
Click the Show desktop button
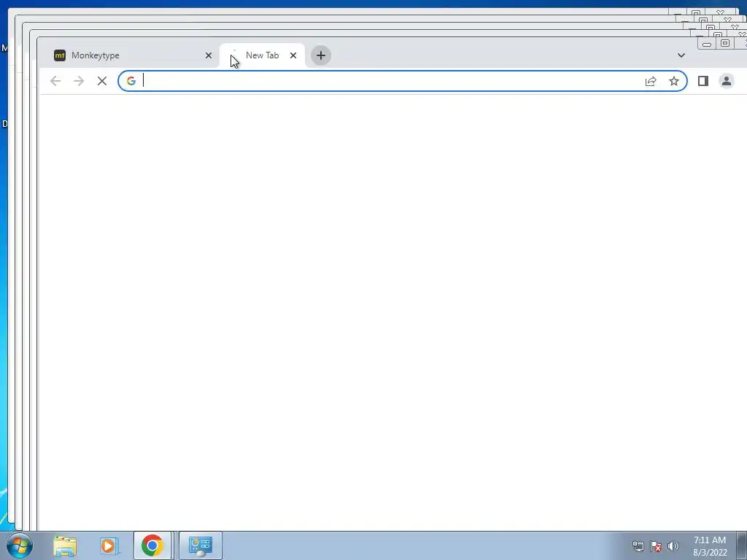[742, 545]
